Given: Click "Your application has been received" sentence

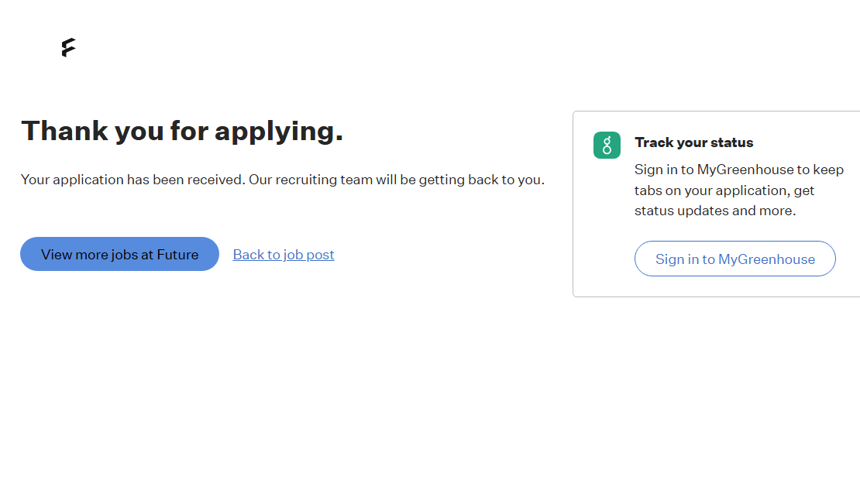Looking at the screenshot, I should [x=132, y=180].
